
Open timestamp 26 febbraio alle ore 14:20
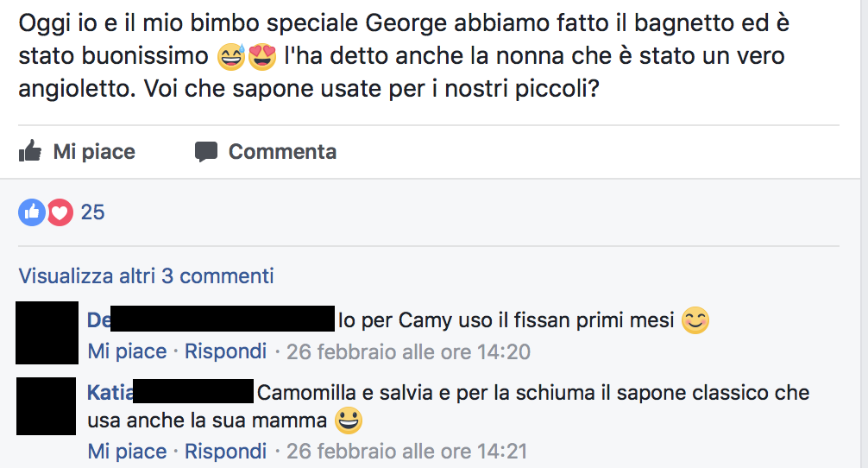coord(408,351)
